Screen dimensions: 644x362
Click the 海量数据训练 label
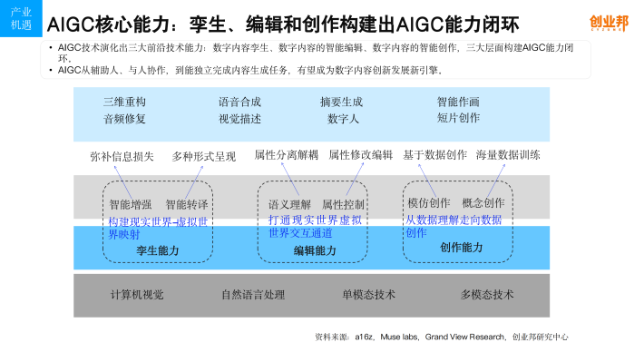click(508, 155)
